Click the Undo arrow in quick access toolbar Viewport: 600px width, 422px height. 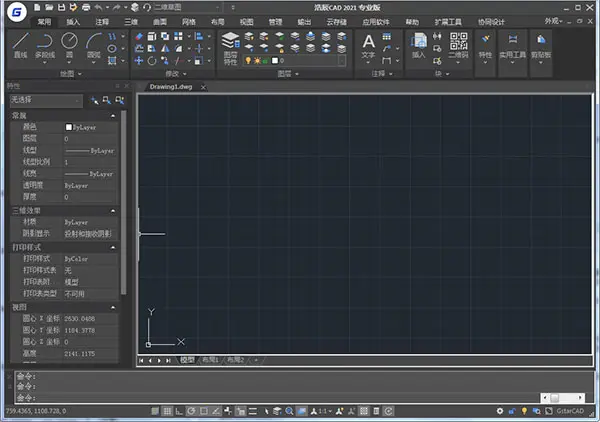pos(98,7)
